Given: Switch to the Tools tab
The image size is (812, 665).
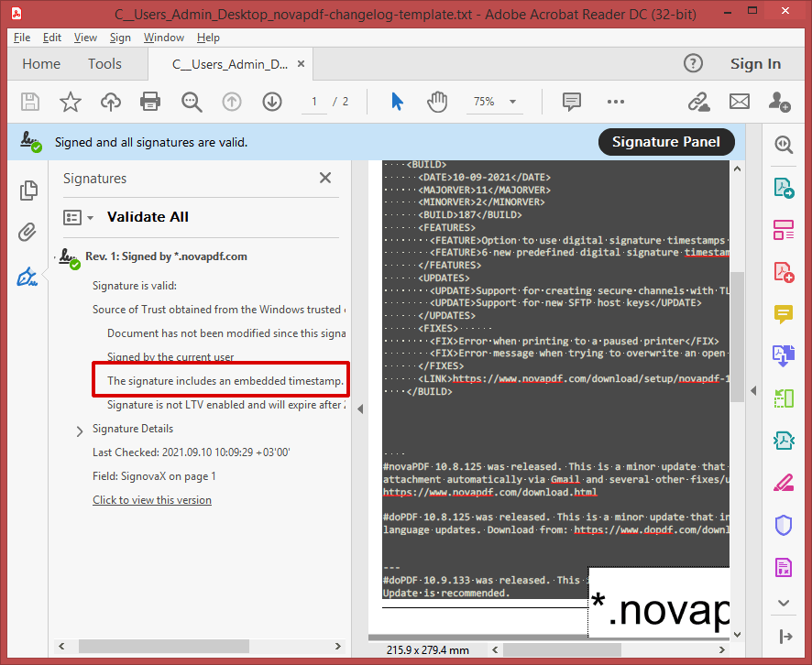Looking at the screenshot, I should pyautogui.click(x=104, y=63).
